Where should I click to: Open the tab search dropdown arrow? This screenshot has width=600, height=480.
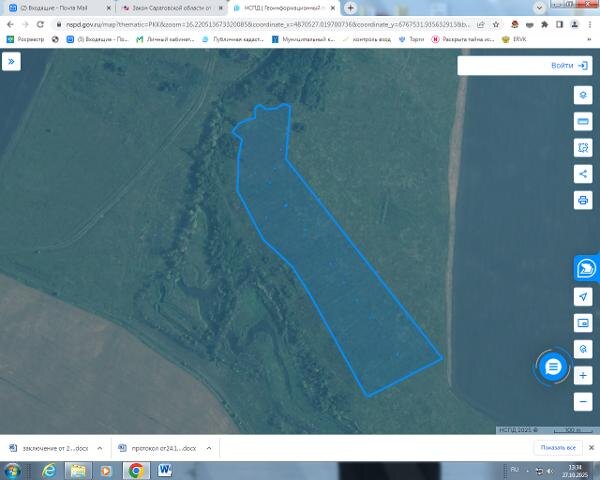(x=539, y=8)
